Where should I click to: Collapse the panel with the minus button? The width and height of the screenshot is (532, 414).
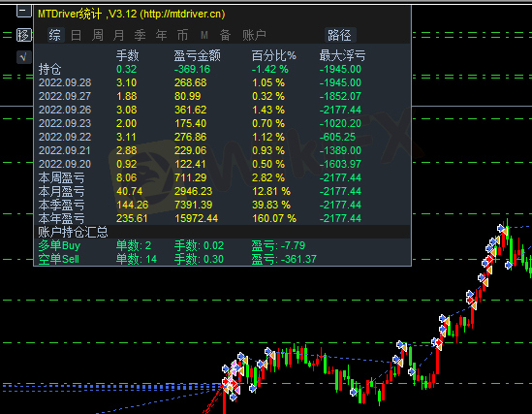[24, 11]
